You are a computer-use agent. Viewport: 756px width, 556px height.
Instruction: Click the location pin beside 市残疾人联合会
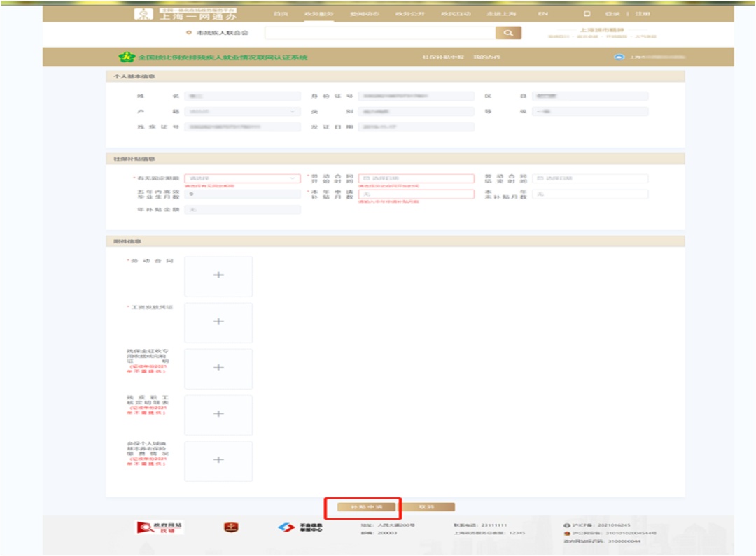pyautogui.click(x=189, y=33)
